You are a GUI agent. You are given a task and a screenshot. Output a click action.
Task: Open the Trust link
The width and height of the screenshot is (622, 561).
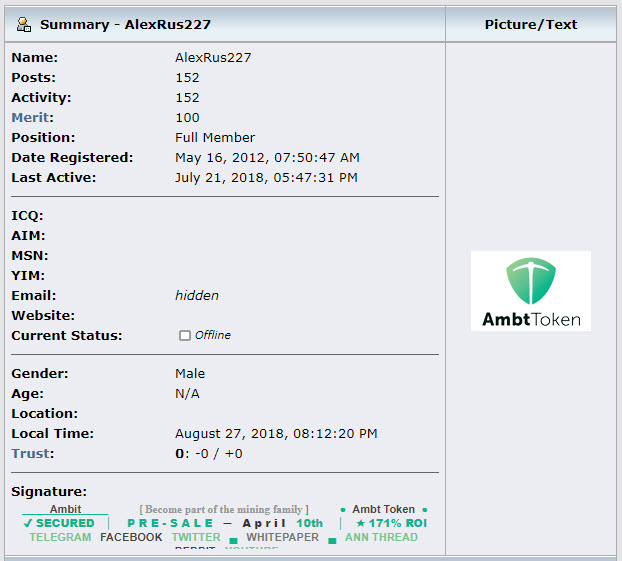pos(31,453)
